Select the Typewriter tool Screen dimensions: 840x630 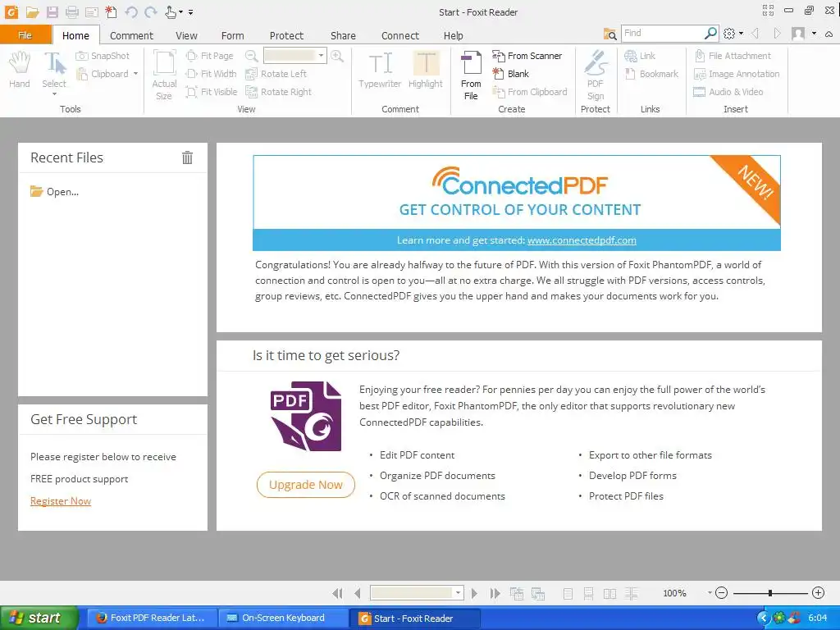(x=380, y=69)
